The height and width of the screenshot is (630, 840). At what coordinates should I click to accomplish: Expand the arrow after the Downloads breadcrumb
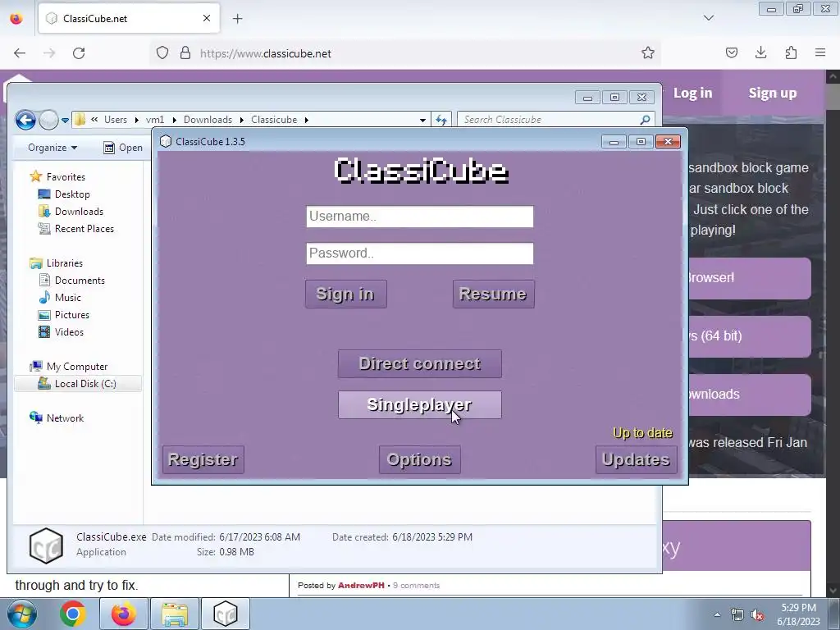click(x=242, y=120)
